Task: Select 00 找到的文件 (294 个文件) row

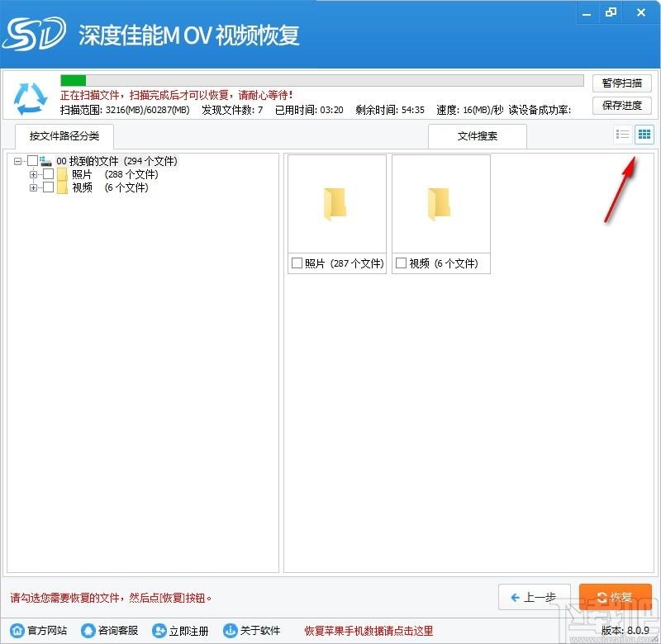Action: [117, 161]
